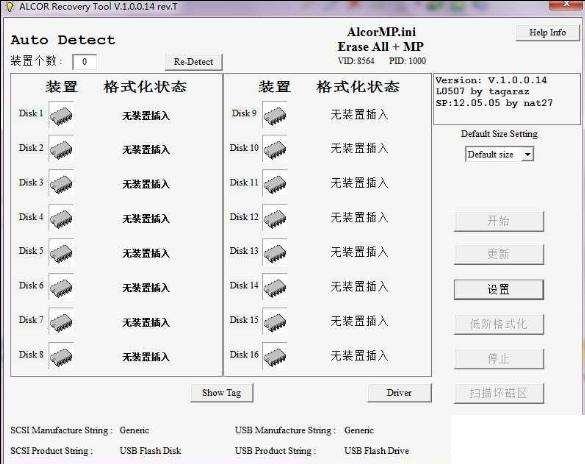Click the 低阶格式化 low-level format button
The width and height of the screenshot is (585, 464).
[x=498, y=324]
